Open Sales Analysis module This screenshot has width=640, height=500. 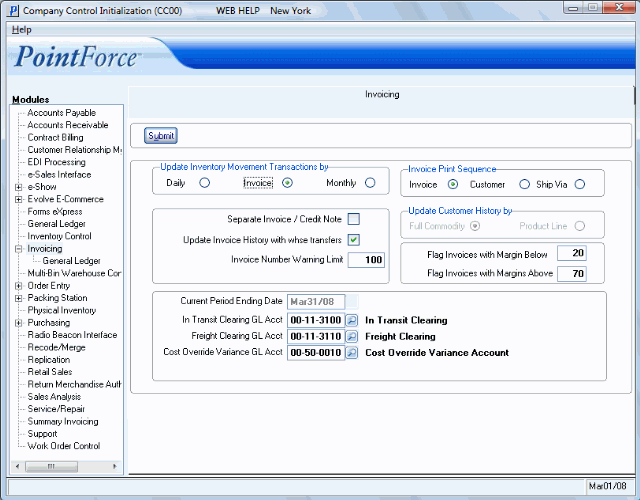[54, 397]
